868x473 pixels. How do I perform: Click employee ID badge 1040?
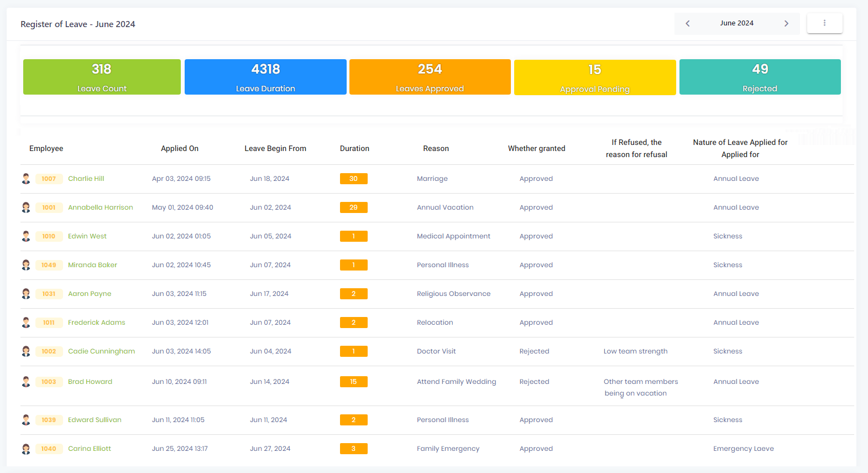click(49, 449)
